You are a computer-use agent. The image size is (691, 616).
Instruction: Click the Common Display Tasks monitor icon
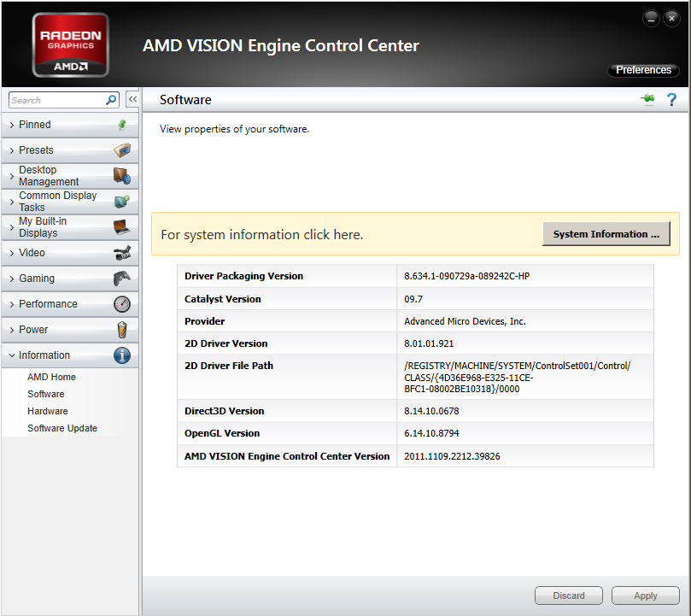click(122, 201)
